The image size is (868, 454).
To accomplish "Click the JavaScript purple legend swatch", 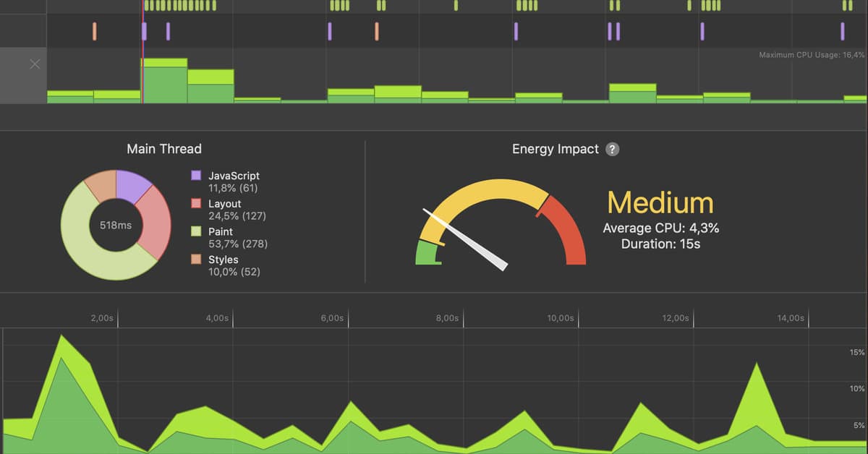I will pyautogui.click(x=196, y=176).
